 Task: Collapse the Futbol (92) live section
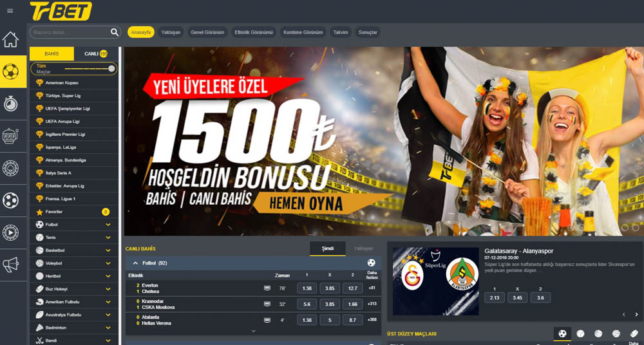click(136, 263)
